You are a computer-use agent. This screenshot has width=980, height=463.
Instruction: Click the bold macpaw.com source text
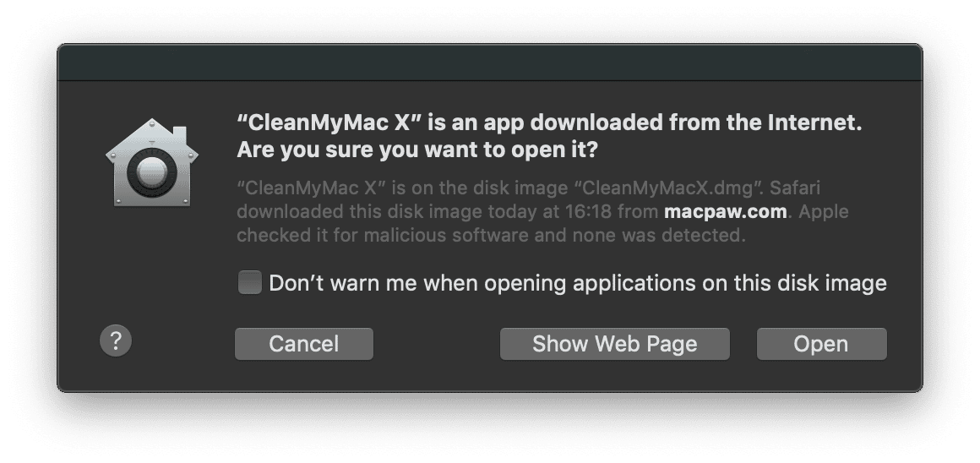click(726, 210)
